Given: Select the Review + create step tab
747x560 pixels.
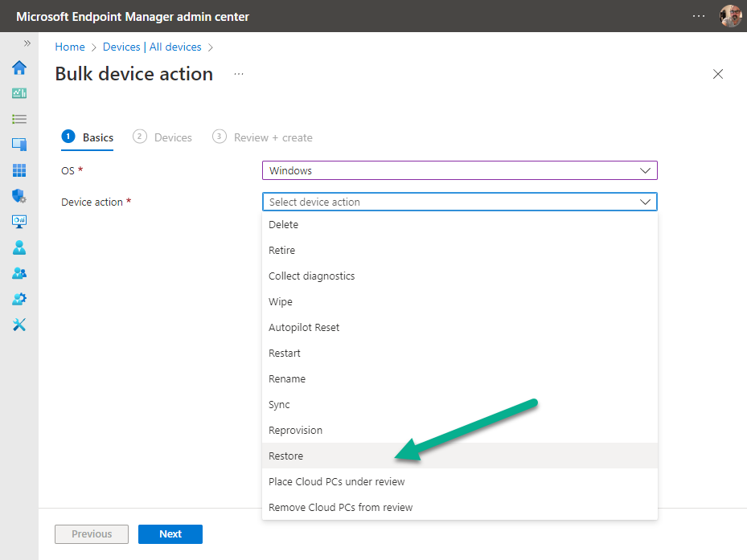Looking at the screenshot, I should pos(262,137).
